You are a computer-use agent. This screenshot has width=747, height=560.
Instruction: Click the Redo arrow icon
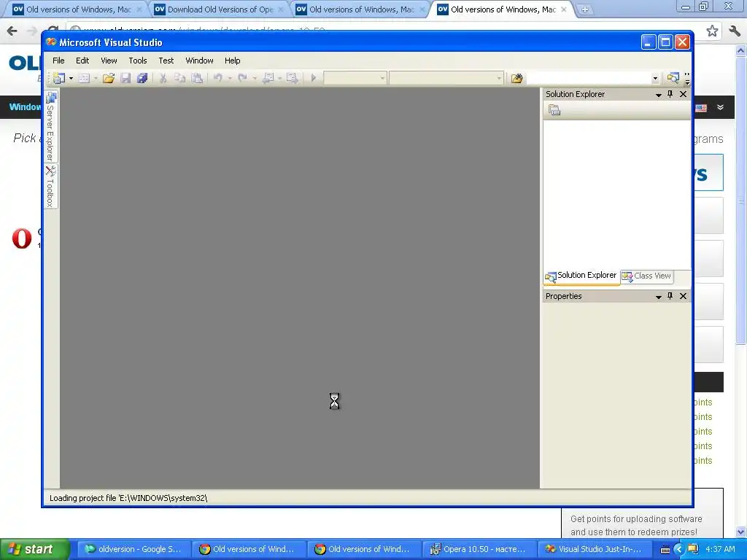click(242, 78)
